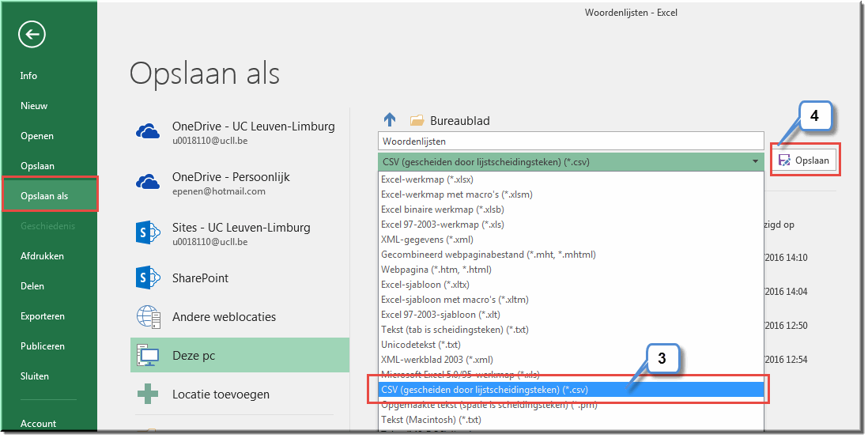868x438 pixels.
Task: Select Excel 97-2003-werkmap (*.xls)
Action: (x=571, y=225)
